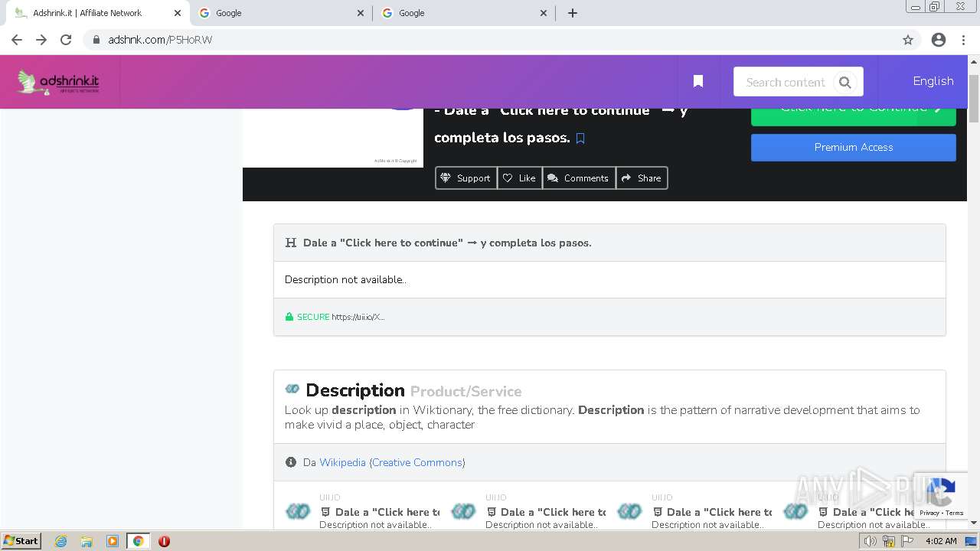Image resolution: width=980 pixels, height=551 pixels.
Task: Click the chain icon next to Description heading
Action: 292,389
